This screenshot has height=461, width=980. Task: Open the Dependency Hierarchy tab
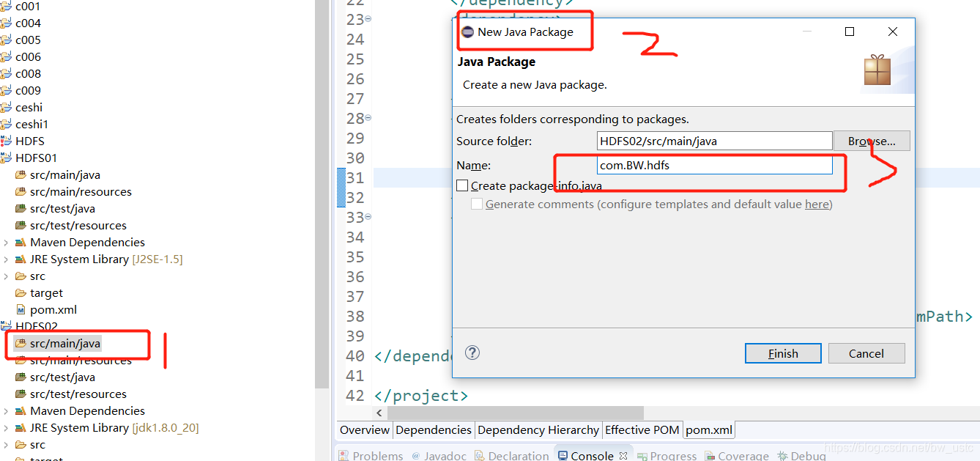click(538, 430)
